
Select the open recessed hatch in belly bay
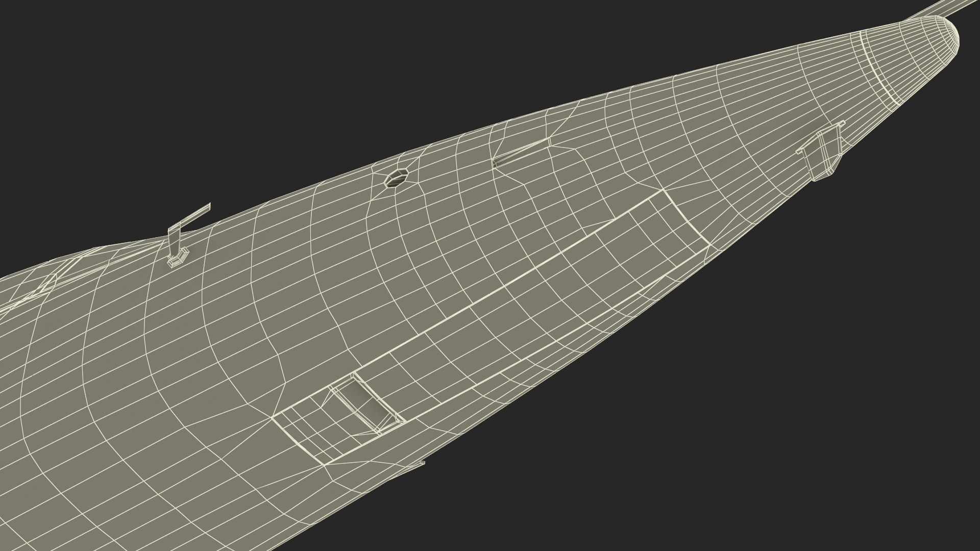click(366, 403)
